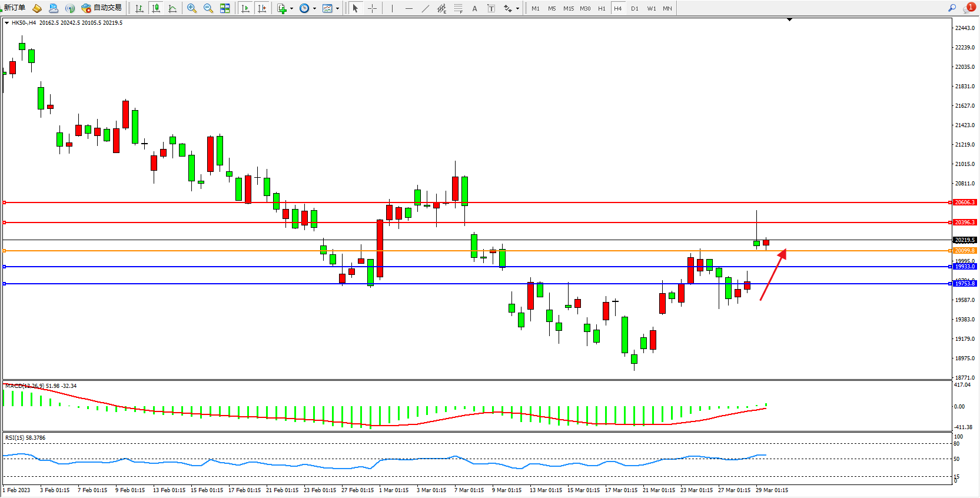Click the zoom out magnifier icon

pyautogui.click(x=208, y=8)
